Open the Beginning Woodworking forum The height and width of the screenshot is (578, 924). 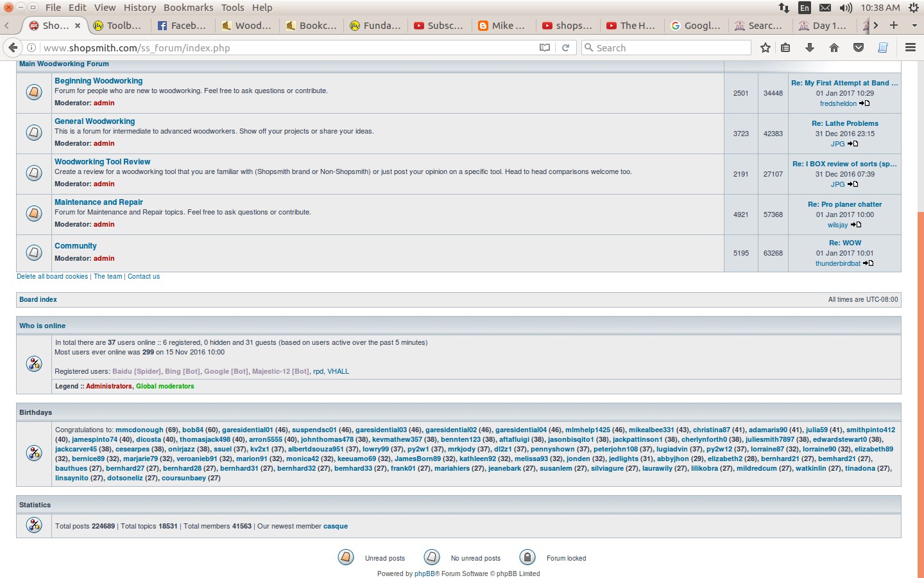(x=99, y=81)
